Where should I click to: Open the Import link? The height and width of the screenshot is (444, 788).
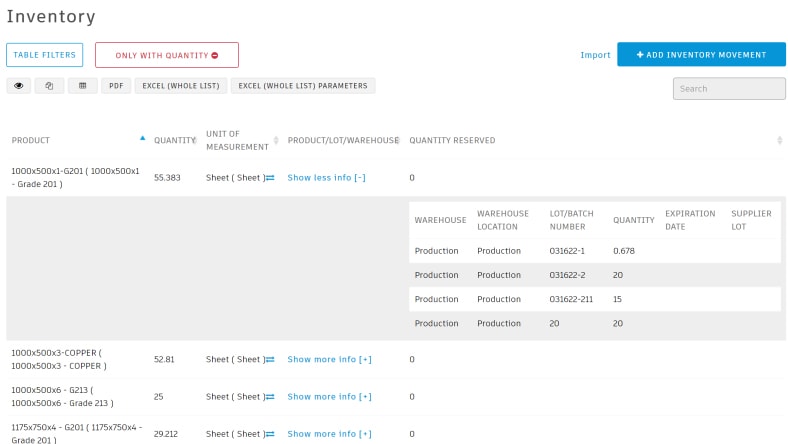[x=595, y=55]
